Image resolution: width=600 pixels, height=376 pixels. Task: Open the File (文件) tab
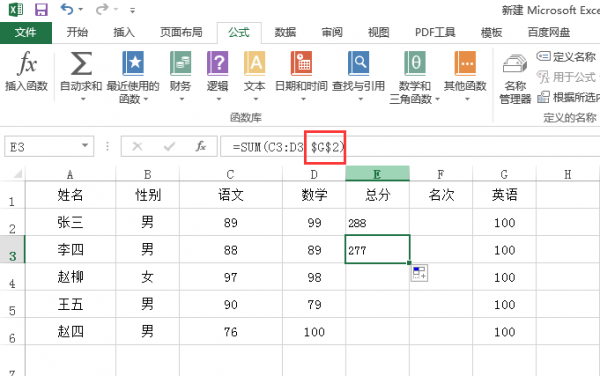pos(26,33)
